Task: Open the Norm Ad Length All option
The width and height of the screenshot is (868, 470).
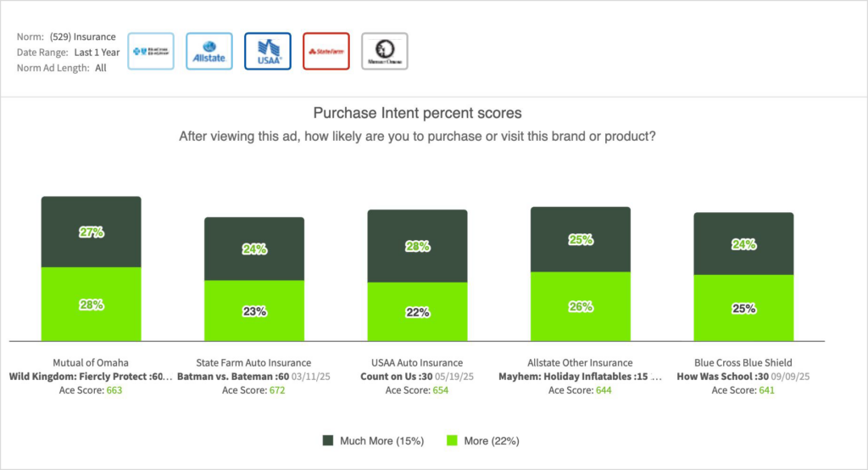Action: click(101, 68)
